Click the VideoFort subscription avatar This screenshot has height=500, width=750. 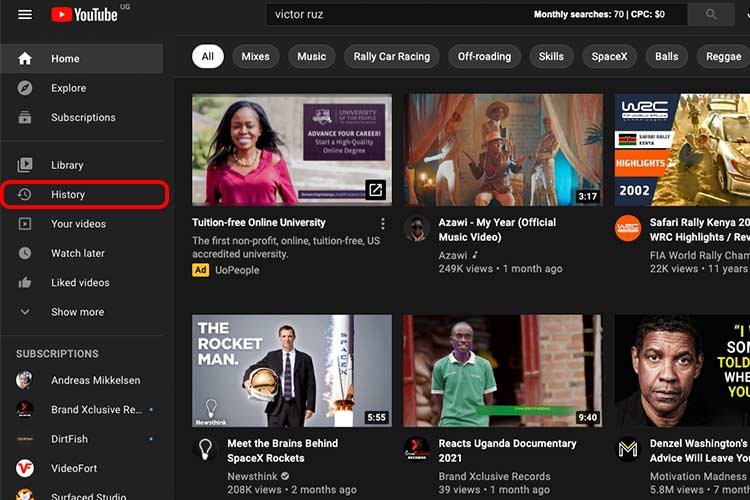[x=25, y=468]
